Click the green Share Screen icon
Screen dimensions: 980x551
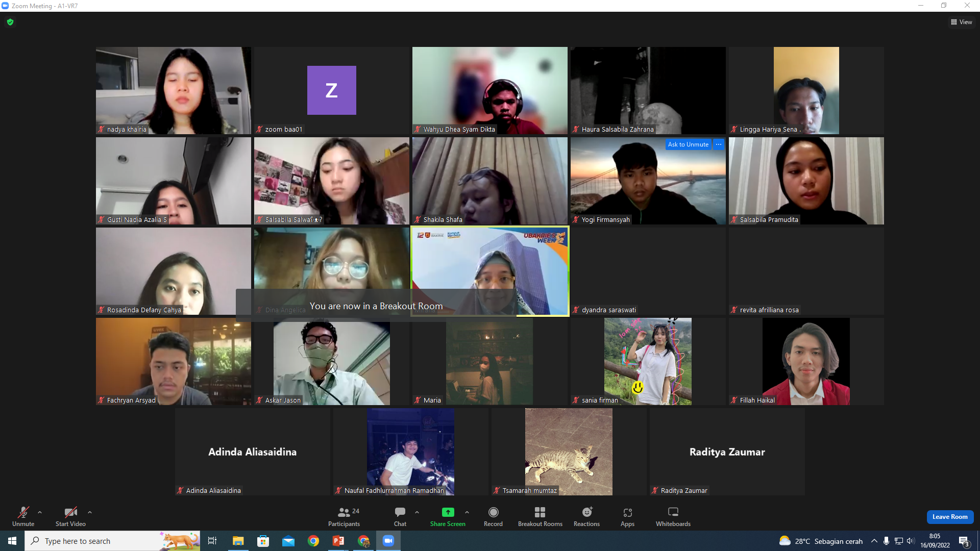tap(448, 512)
